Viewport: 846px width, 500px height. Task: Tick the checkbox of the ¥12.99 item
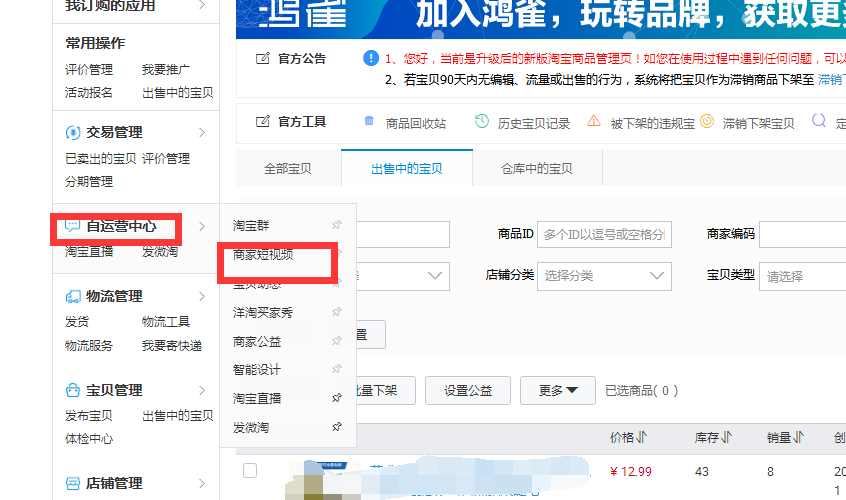click(250, 470)
